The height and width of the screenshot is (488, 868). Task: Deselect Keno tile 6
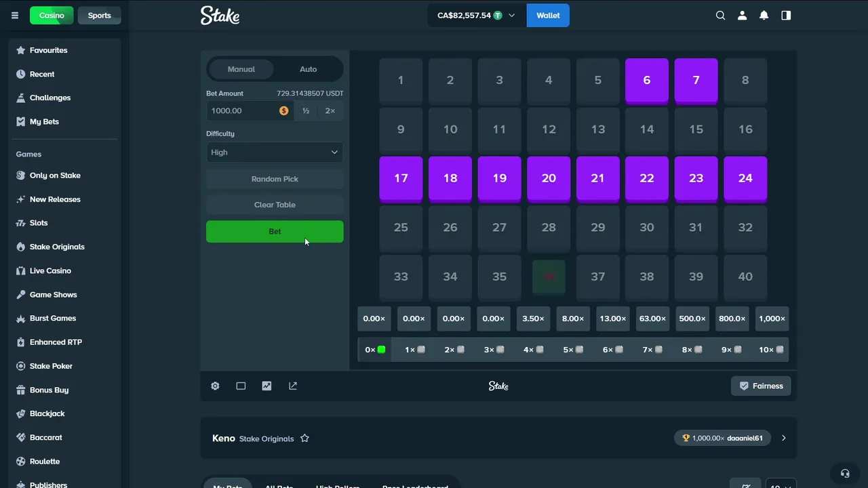click(647, 81)
